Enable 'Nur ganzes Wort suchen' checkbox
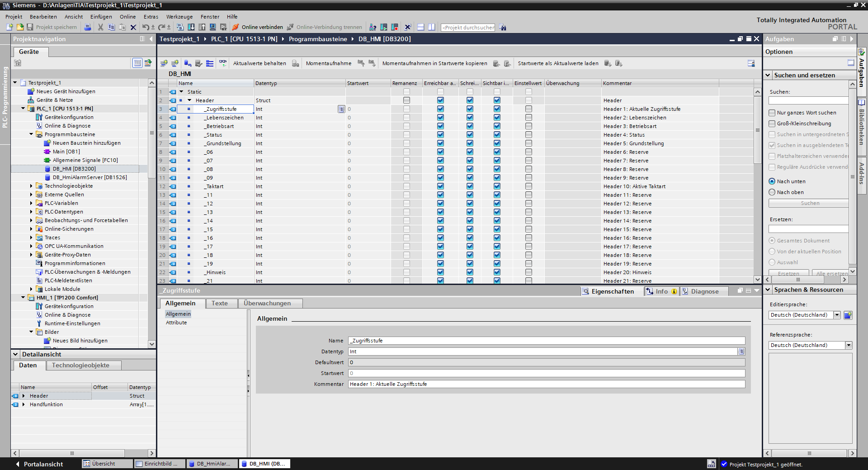This screenshot has width=868, height=470. click(772, 113)
